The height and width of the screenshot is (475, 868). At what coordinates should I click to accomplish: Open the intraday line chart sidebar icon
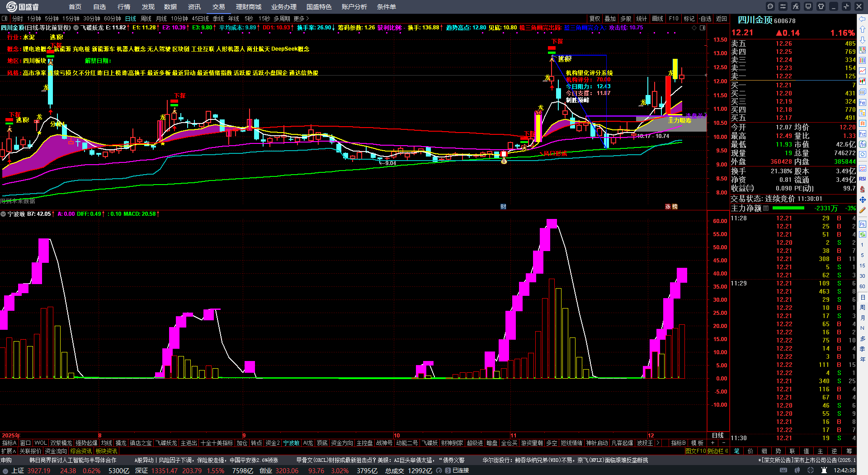[x=863, y=71]
